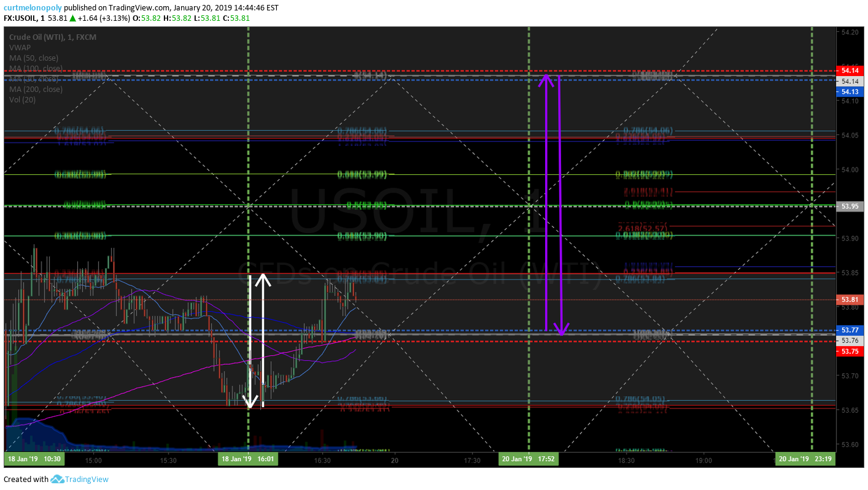Click the C:53.81 close value in header
Image resolution: width=868 pixels, height=490 pixels.
[236, 18]
